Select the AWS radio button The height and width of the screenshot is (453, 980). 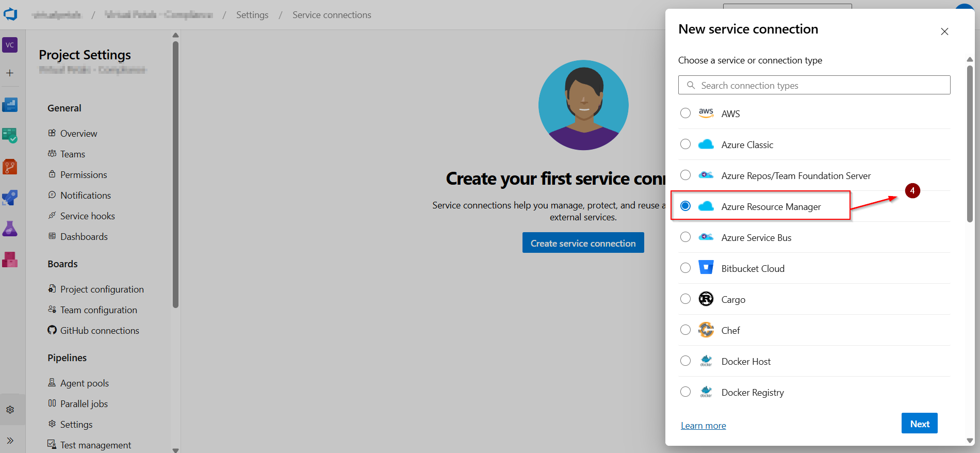[x=685, y=113]
